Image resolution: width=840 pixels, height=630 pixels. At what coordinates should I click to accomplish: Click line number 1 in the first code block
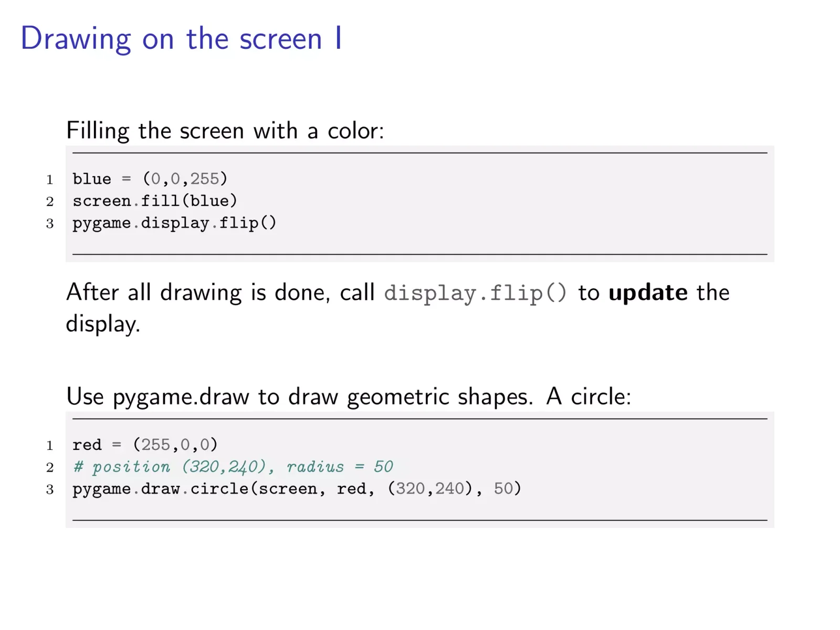(50, 180)
